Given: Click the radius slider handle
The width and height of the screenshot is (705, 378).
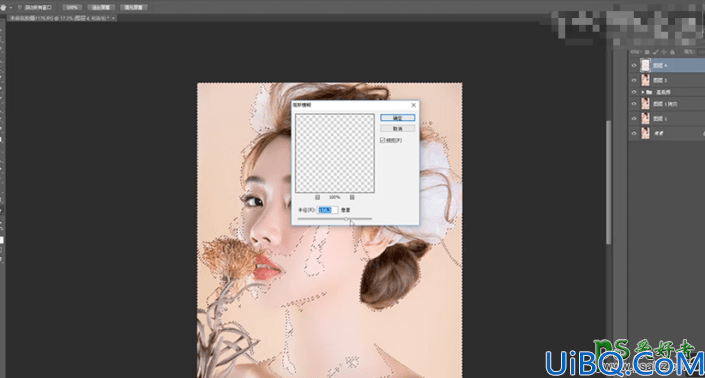Looking at the screenshot, I should click(346, 219).
